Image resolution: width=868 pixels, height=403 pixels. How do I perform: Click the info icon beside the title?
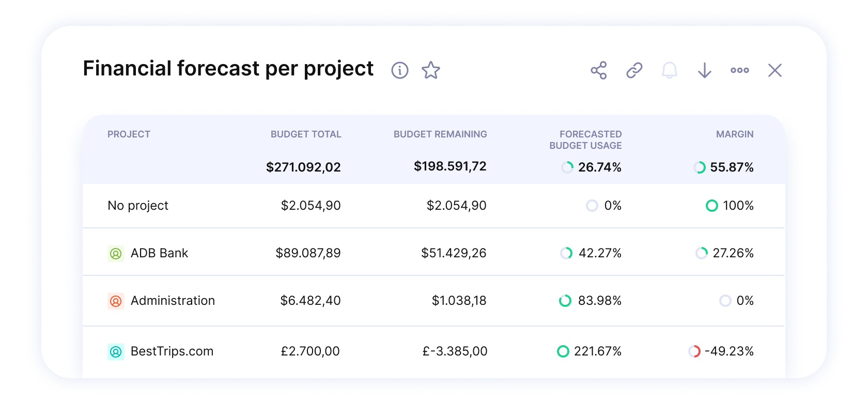pos(399,70)
